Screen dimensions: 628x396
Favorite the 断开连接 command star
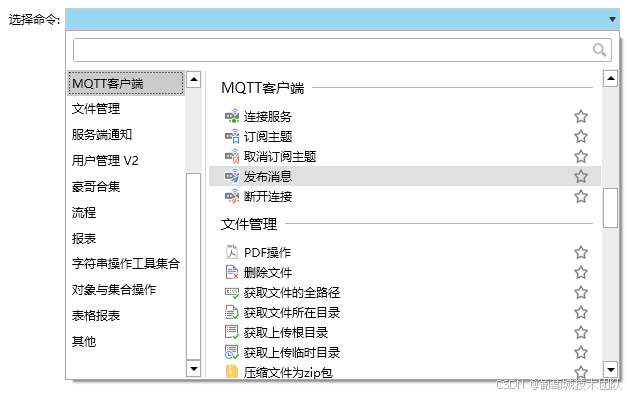(581, 197)
